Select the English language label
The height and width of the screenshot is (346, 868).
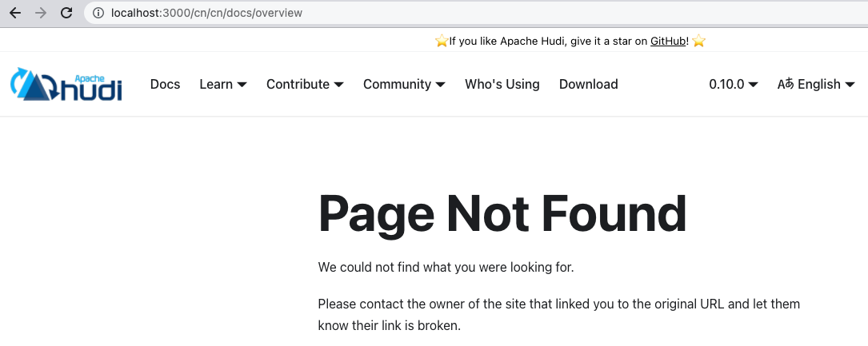(819, 84)
